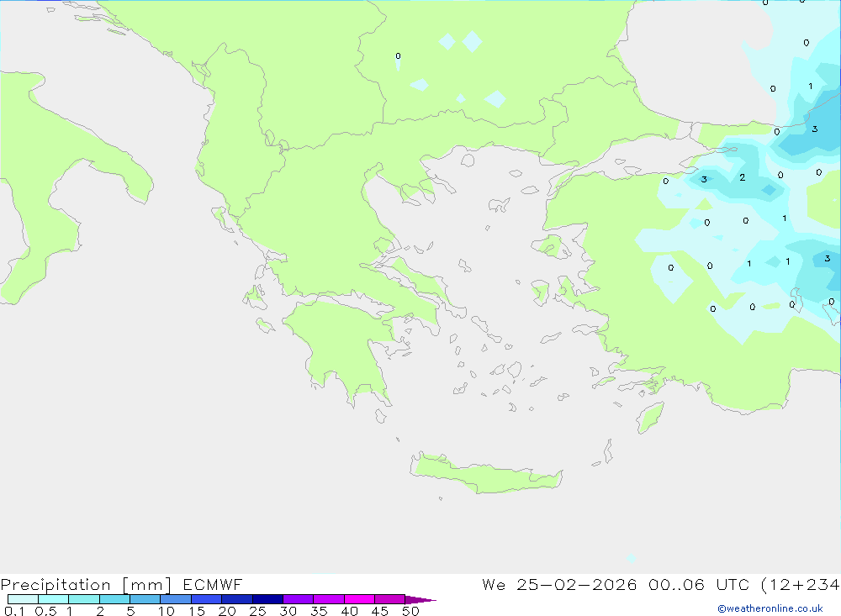This screenshot has width=841, height=616.
Task: Click the 20 legend scale label
Action: click(x=227, y=611)
